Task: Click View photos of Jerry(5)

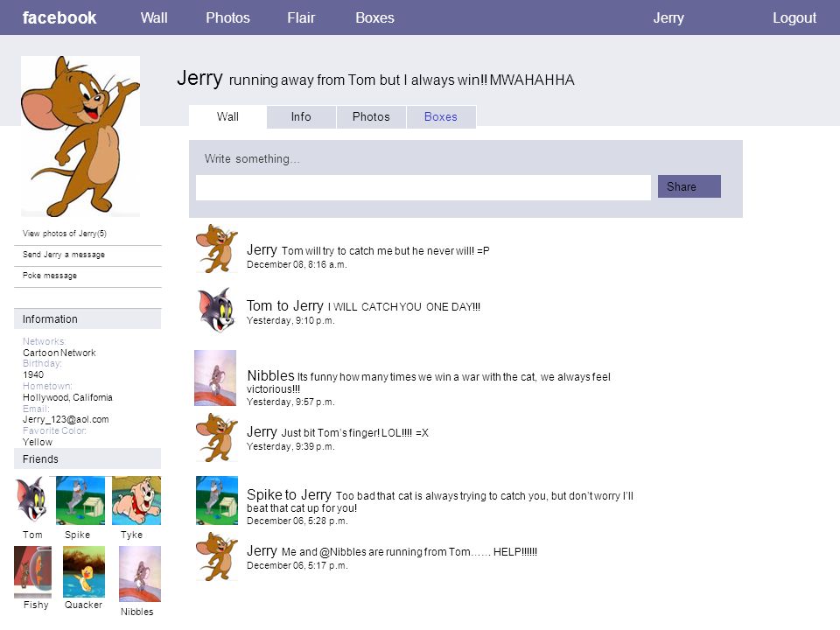Action: point(64,234)
